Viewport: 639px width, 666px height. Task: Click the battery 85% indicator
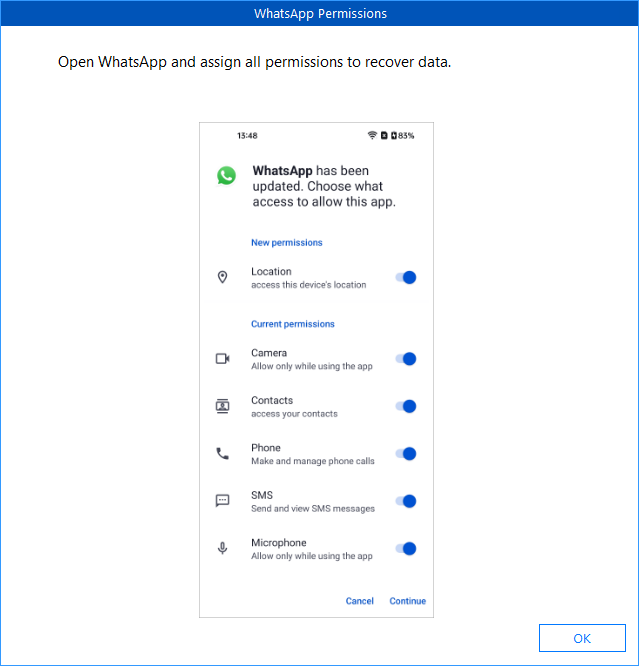pyautogui.click(x=404, y=135)
